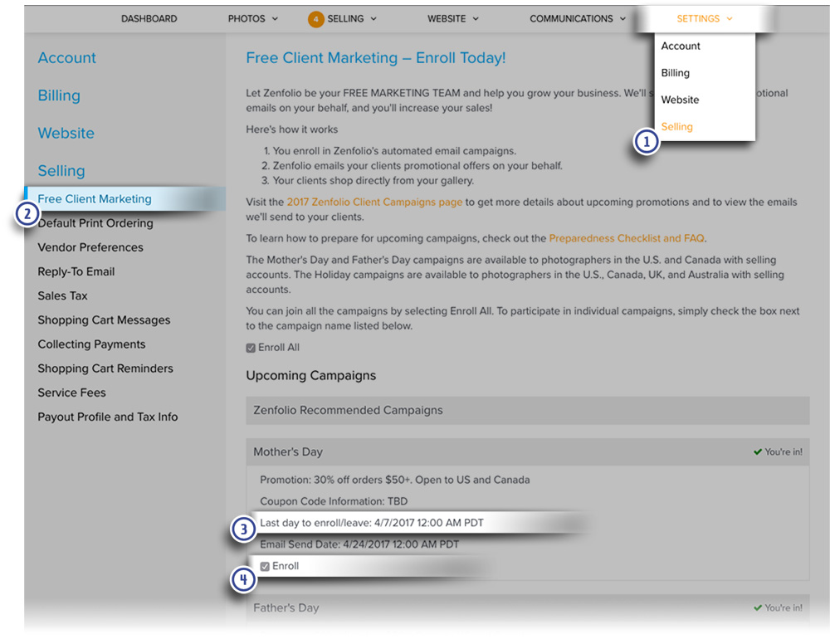Click Free Client Marketing – Enroll Today heading
The height and width of the screenshot is (644, 830).
pos(376,58)
